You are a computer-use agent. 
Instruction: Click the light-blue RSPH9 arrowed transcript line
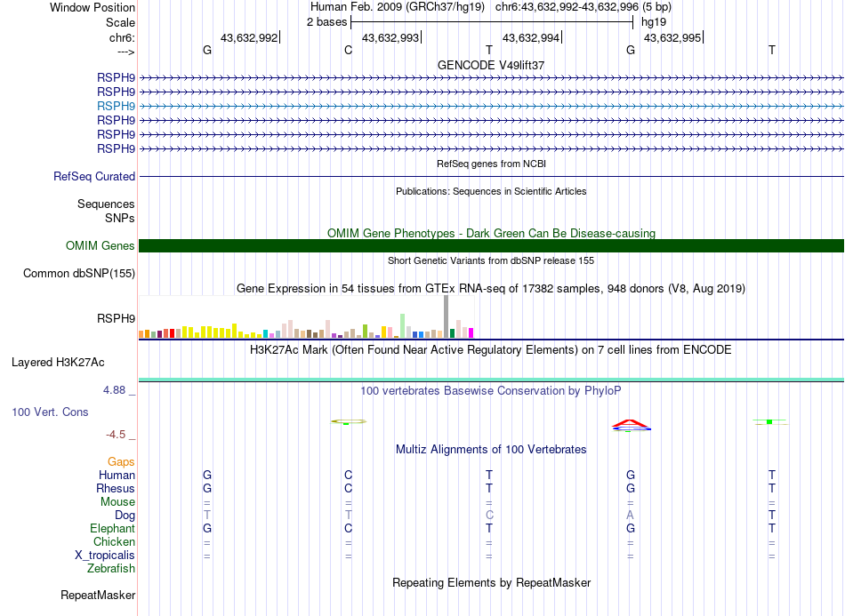click(x=491, y=106)
